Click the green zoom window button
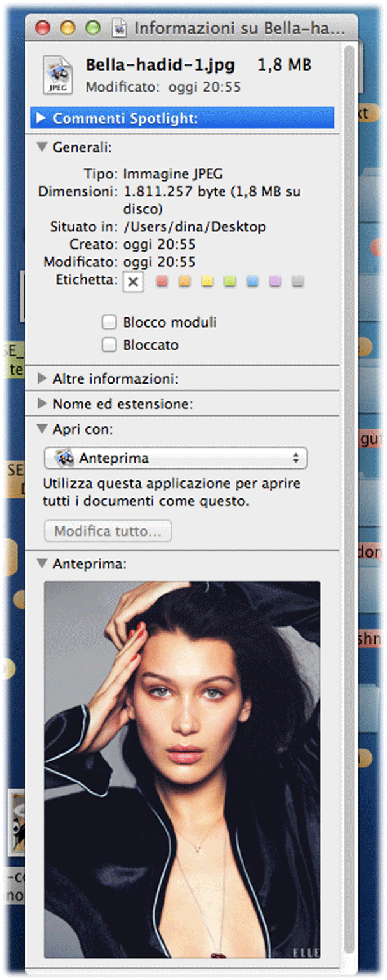Image resolution: width=387 pixels, height=980 pixels. click(x=93, y=28)
